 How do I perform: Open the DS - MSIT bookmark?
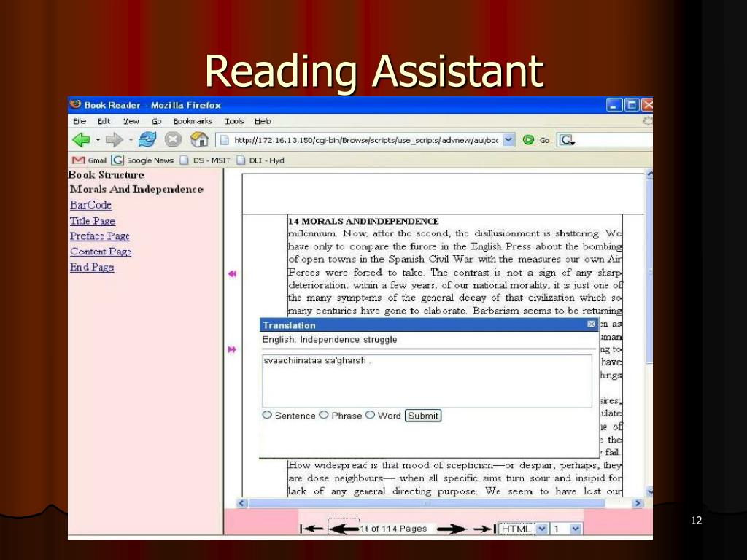[x=205, y=160]
